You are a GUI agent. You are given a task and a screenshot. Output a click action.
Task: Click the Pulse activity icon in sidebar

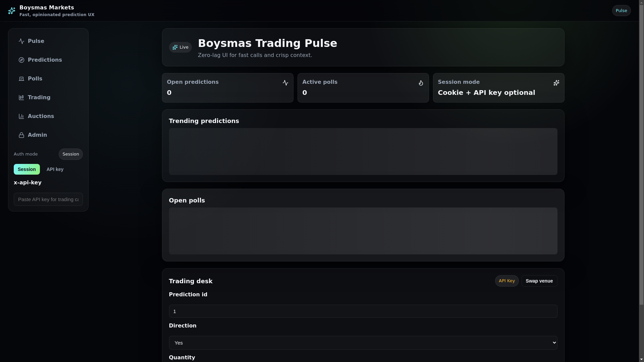click(21, 41)
